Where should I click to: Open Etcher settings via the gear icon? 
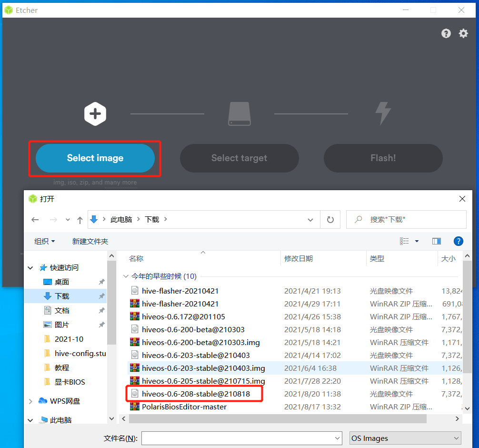pyautogui.click(x=463, y=33)
